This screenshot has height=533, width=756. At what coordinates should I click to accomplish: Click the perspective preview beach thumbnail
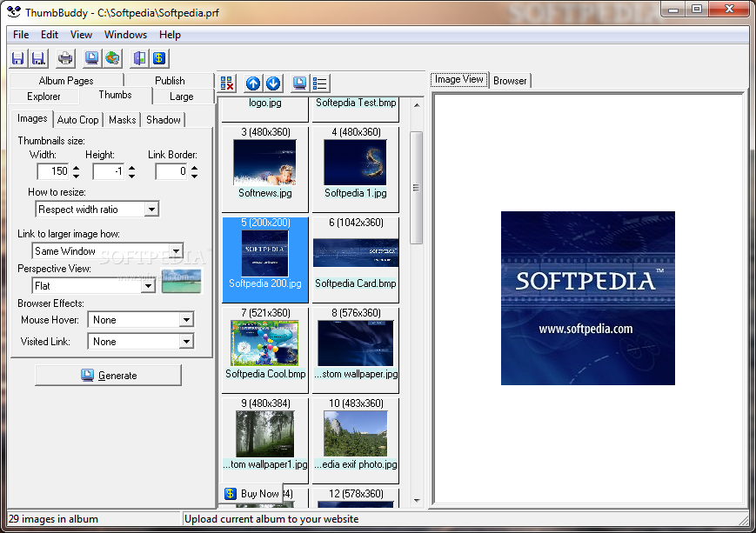point(181,281)
